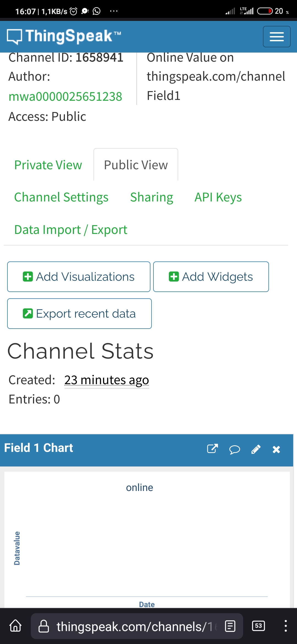The width and height of the screenshot is (297, 644).
Task: Edit Field 1 Chart with pencil icon
Action: click(256, 449)
